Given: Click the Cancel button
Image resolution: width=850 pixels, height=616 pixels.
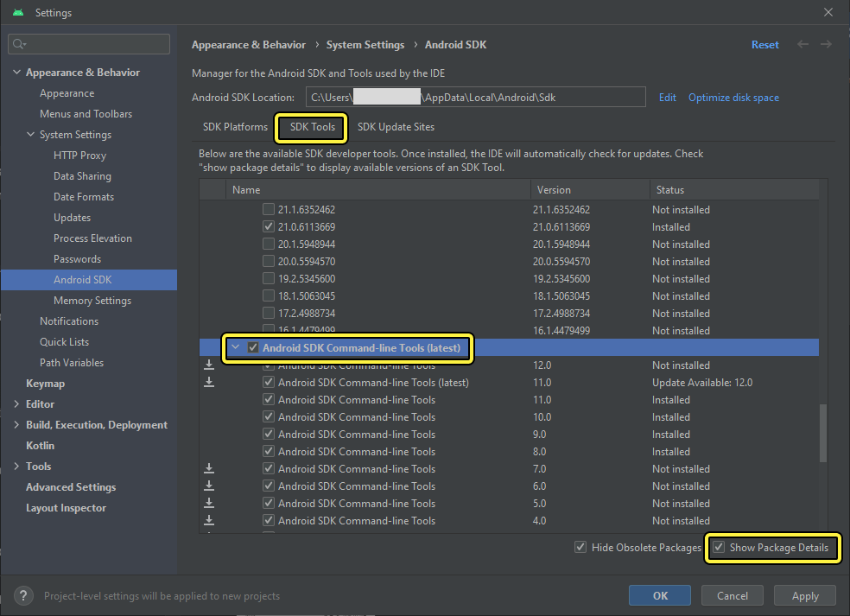Looking at the screenshot, I should [x=733, y=595].
